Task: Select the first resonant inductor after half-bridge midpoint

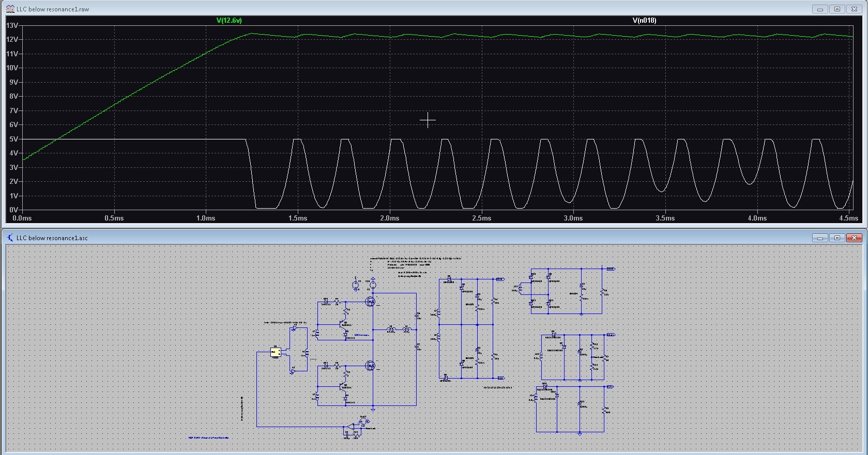Action: 391,329
